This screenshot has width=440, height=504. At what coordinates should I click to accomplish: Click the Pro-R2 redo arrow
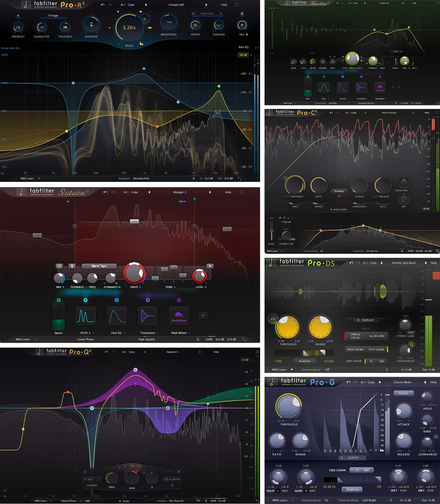tap(110, 5)
